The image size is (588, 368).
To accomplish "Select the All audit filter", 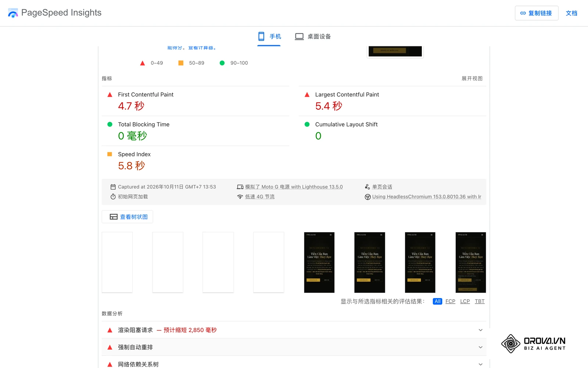I will 437,301.
